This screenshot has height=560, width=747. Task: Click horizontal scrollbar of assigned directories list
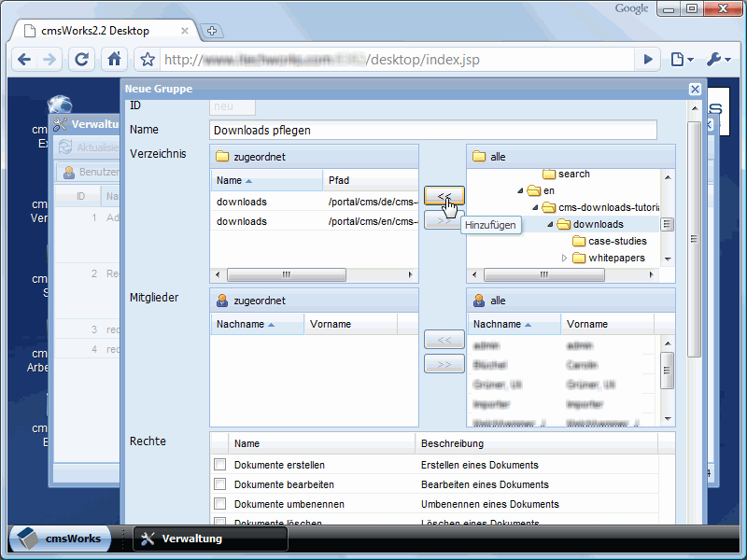click(x=287, y=274)
